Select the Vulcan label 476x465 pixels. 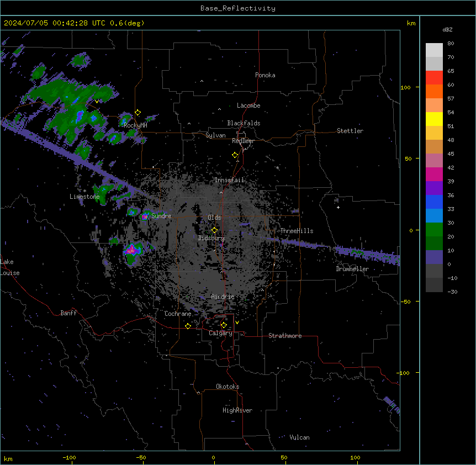point(300,437)
